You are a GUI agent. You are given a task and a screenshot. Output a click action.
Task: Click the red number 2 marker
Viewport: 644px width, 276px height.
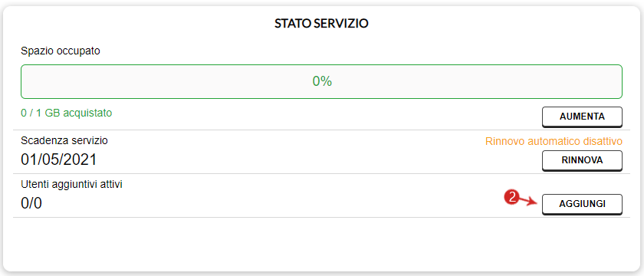511,198
